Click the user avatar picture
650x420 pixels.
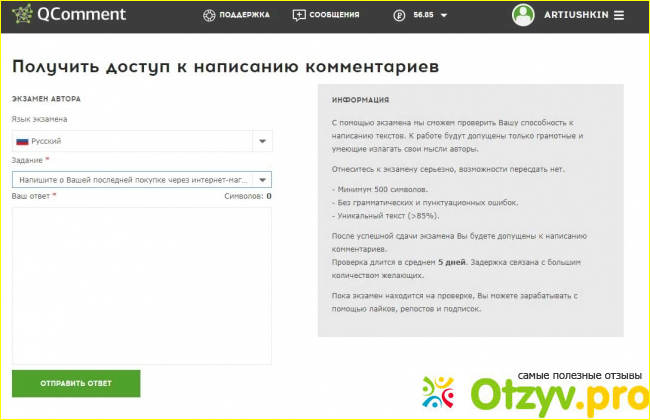pyautogui.click(x=523, y=15)
